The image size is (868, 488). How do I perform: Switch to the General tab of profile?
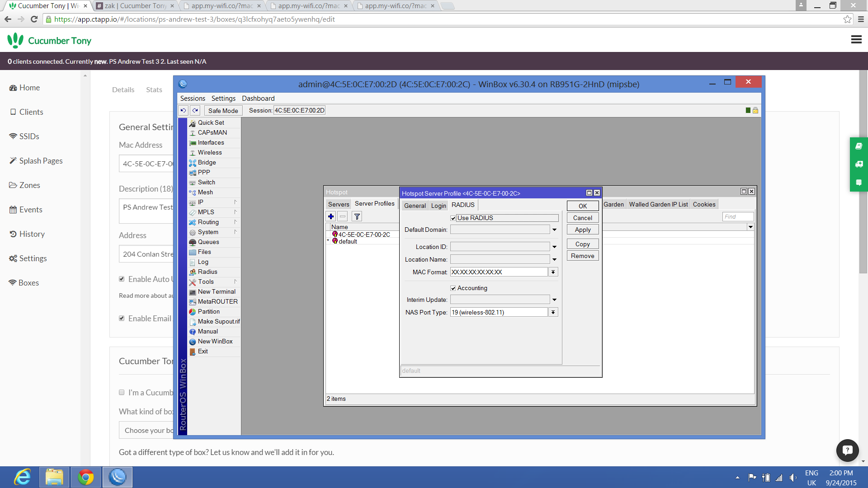coord(415,206)
